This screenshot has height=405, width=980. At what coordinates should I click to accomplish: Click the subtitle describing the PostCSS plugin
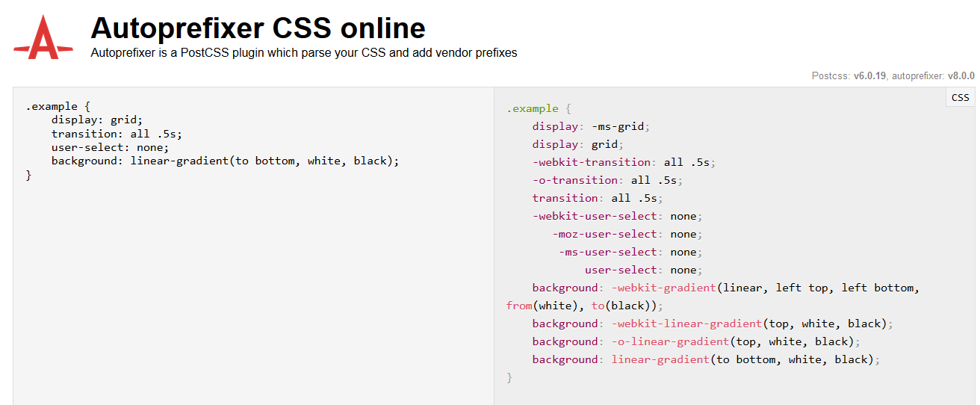[304, 53]
